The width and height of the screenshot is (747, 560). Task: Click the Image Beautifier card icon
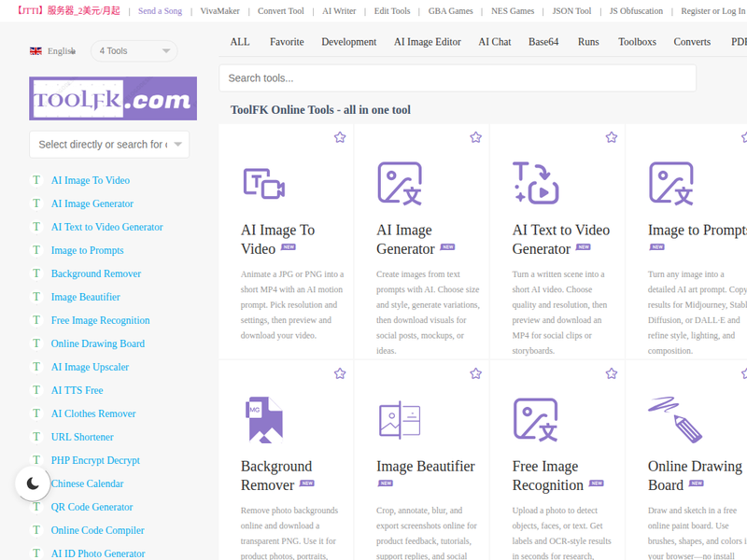click(400, 419)
